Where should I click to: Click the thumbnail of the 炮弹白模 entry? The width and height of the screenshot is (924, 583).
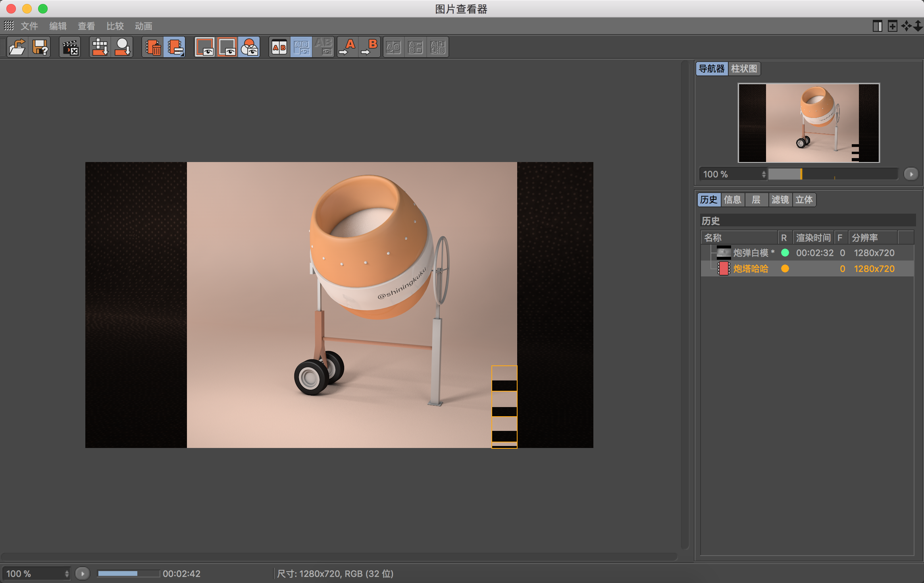click(724, 253)
